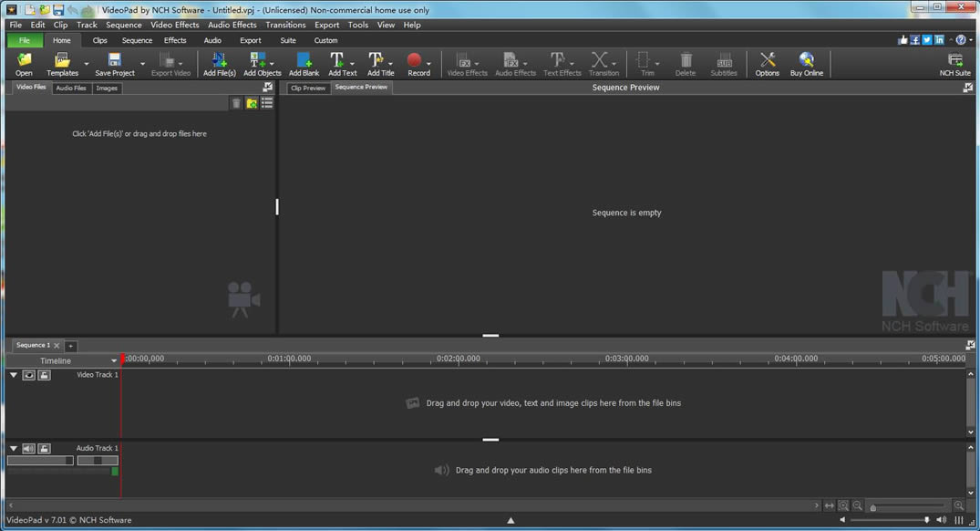Click the Open project folder icon
Viewport: 980px width, 531px height.
[x=24, y=60]
